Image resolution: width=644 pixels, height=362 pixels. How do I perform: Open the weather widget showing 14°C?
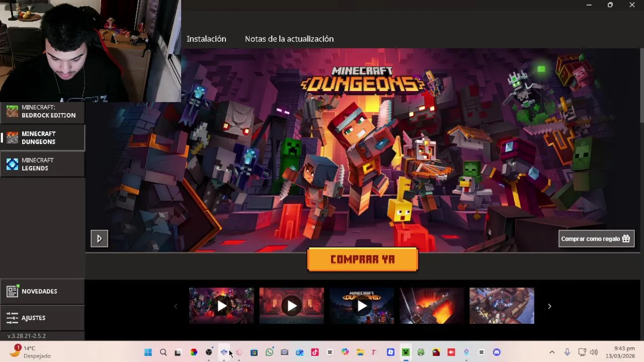tap(30, 351)
